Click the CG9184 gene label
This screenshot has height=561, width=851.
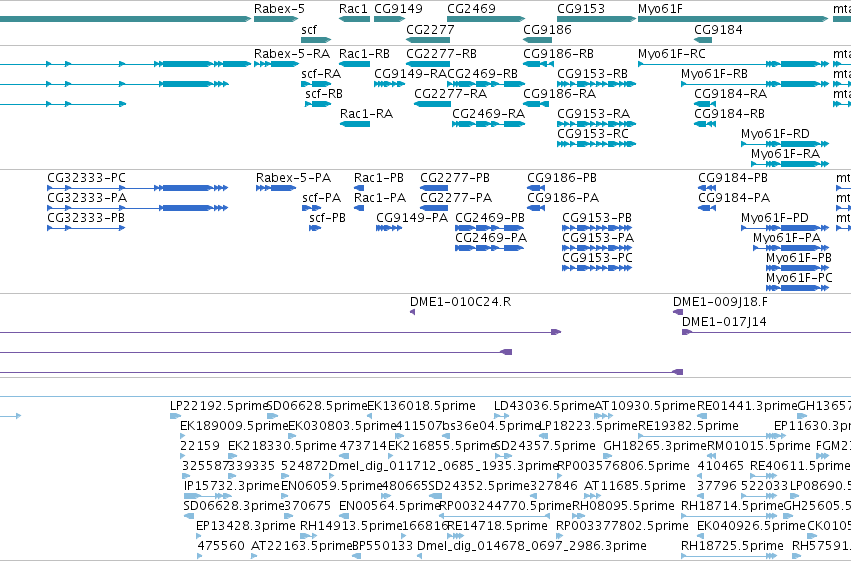[718, 29]
